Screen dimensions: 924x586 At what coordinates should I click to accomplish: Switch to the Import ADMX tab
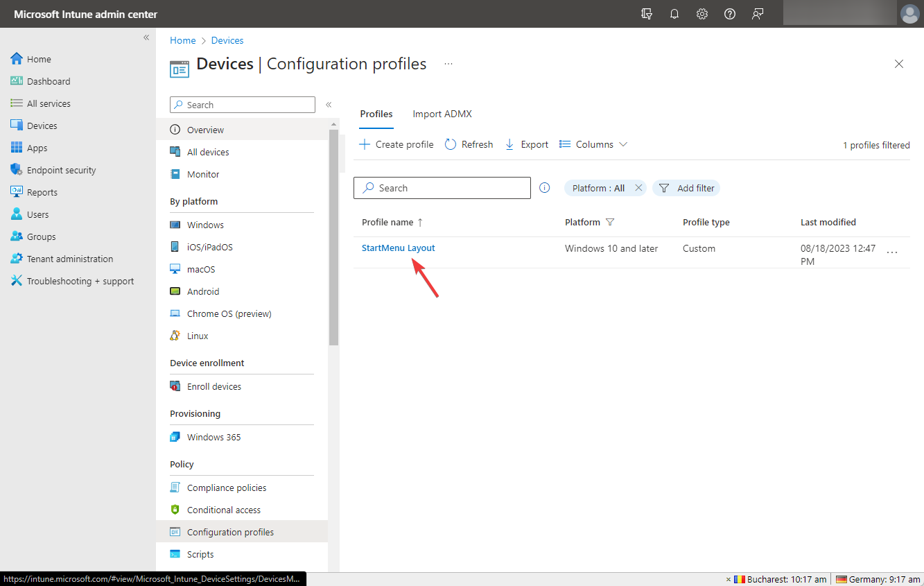click(442, 114)
